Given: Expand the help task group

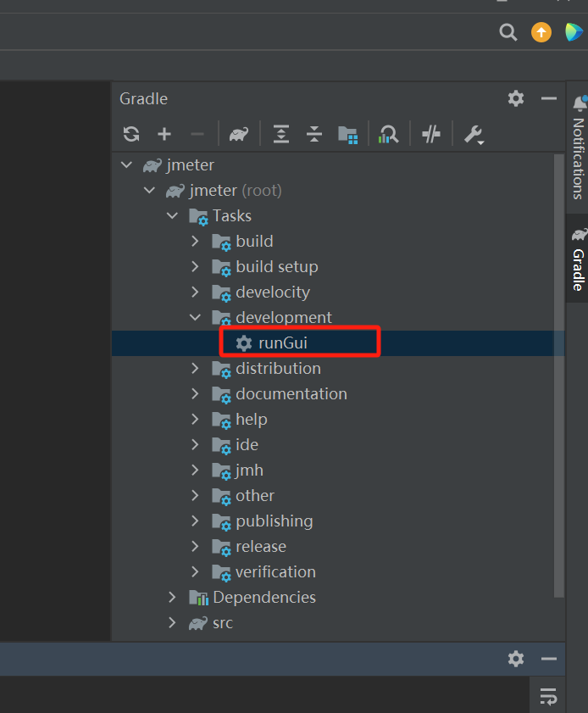Looking at the screenshot, I should (195, 420).
